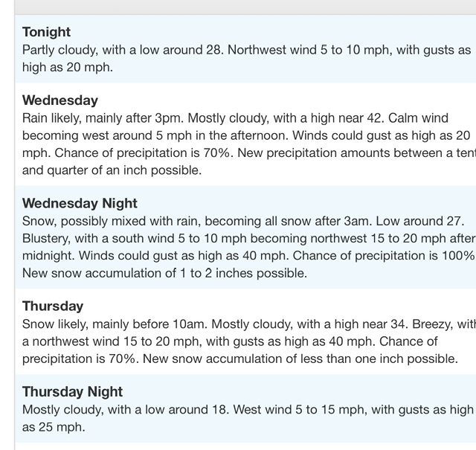Click the Tonight forecast heading
The height and width of the screenshot is (450, 476).
(x=47, y=32)
